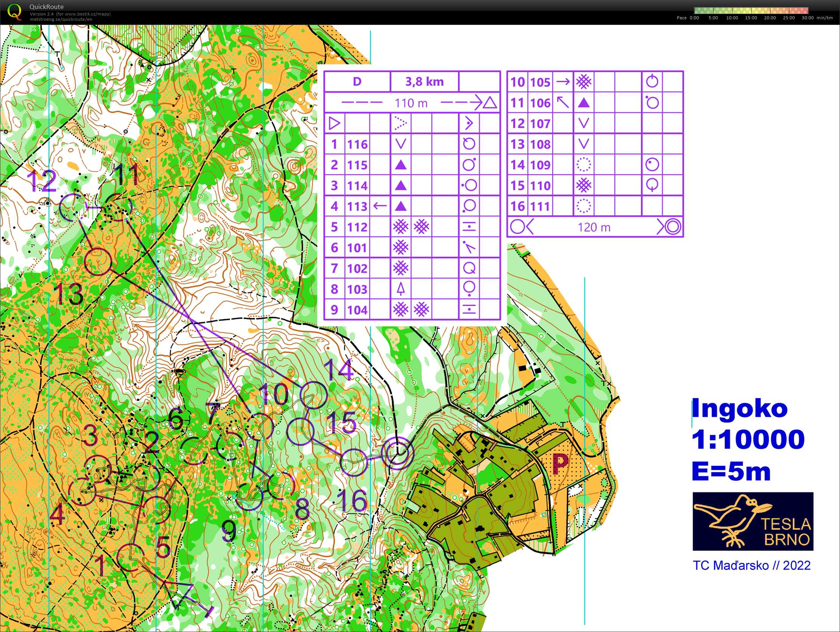Click the QuickRoute Q logo icon
The height and width of the screenshot is (632, 840).
click(14, 11)
